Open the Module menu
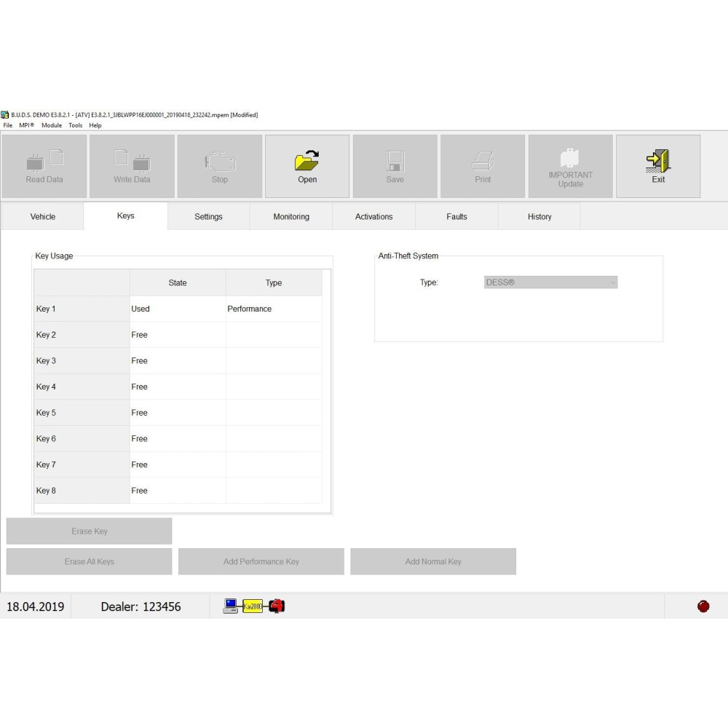This screenshot has height=728, width=728. point(52,125)
